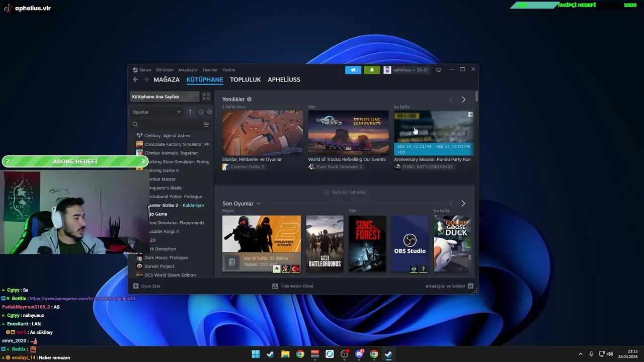Select Chocolate Factory Simulator in library list
The width and height of the screenshot is (644, 362).
[x=173, y=144]
